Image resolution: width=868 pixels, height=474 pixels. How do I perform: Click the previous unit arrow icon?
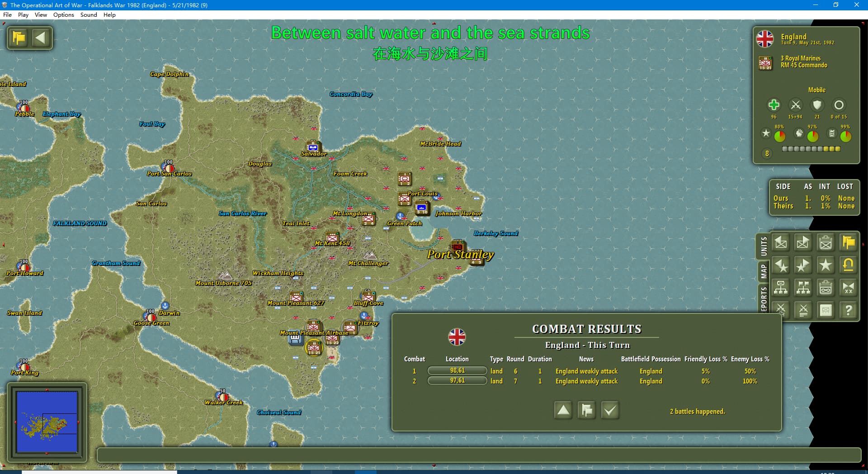point(781,242)
